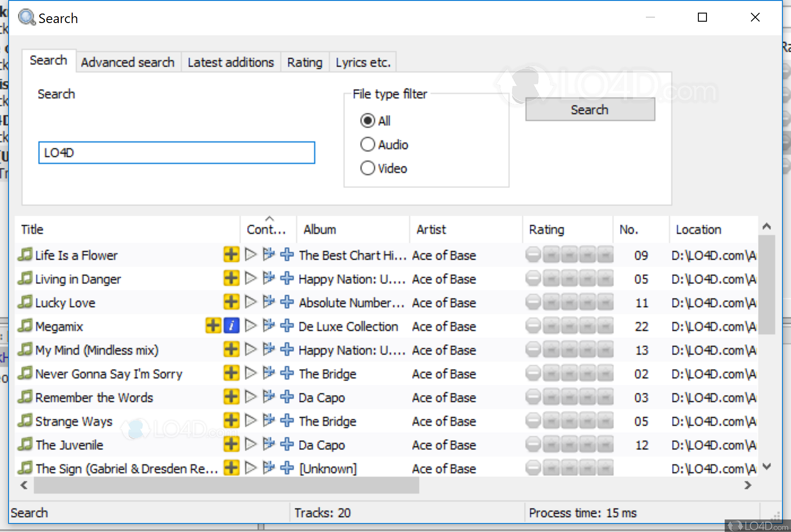This screenshot has width=791, height=532.
Task: Click yellow plus icon for Life Is a Flower
Action: [x=231, y=255]
